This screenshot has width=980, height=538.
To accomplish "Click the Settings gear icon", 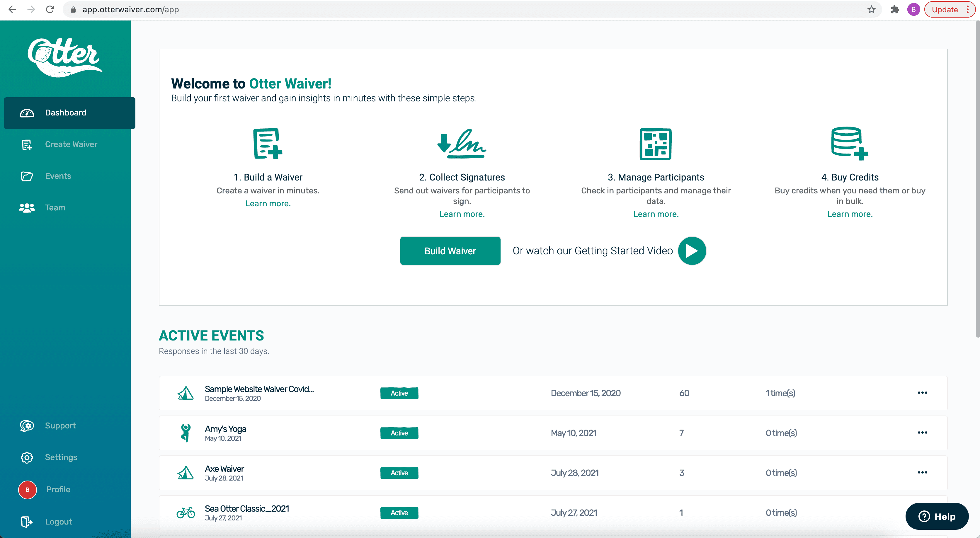I will coord(27,457).
